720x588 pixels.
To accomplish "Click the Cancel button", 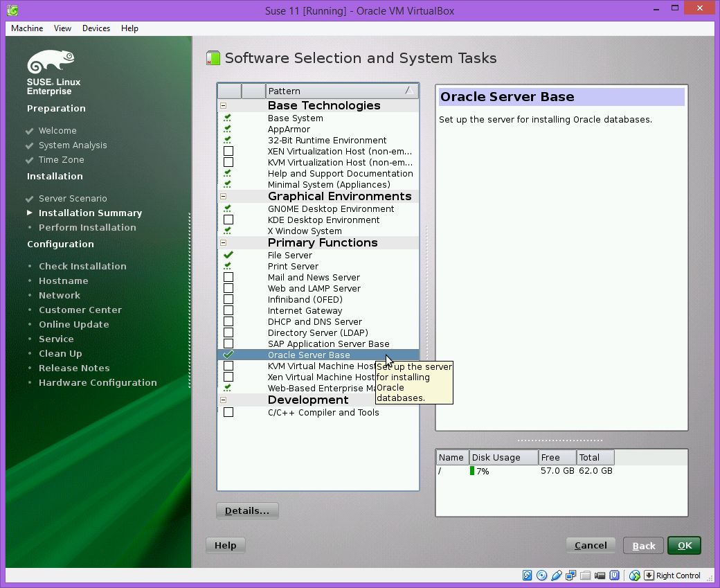I will 591,545.
